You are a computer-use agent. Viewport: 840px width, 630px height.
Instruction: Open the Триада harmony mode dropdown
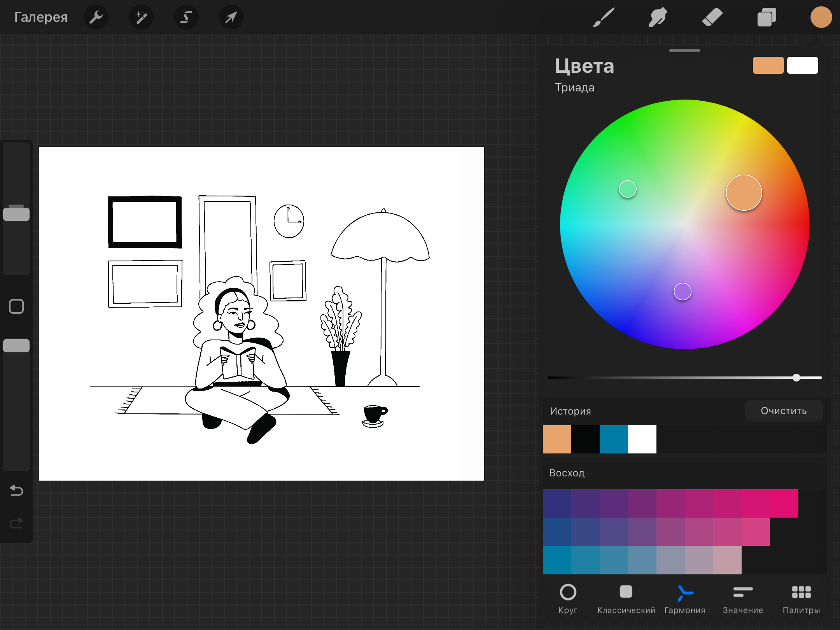(574, 87)
